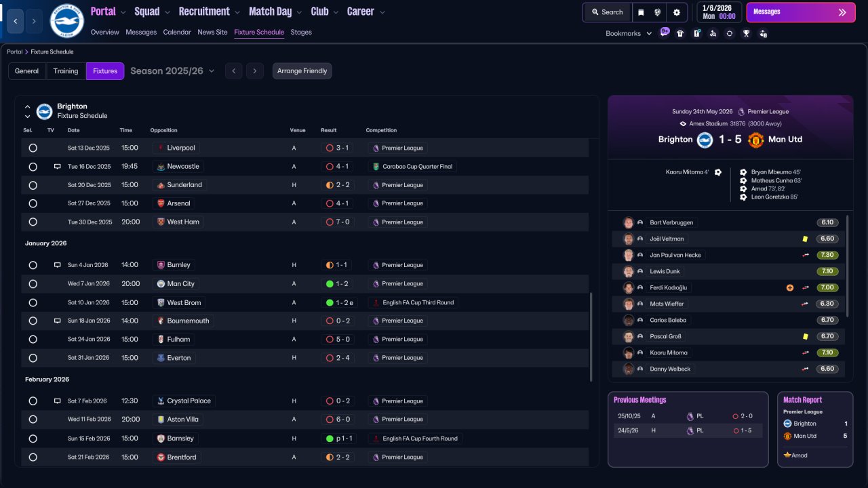Go to the previous season with left arrow
This screenshot has width=868, height=488.
click(234, 71)
